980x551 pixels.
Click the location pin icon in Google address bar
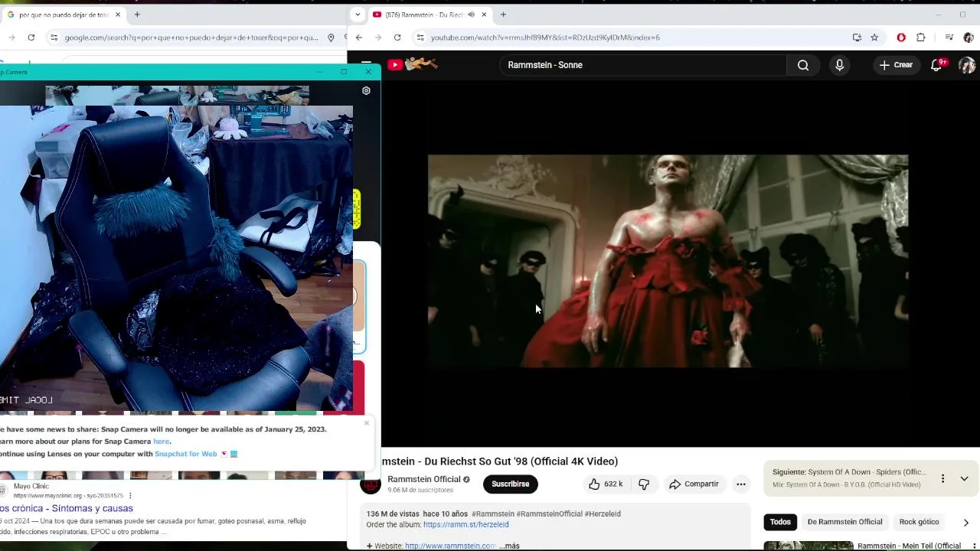331,37
